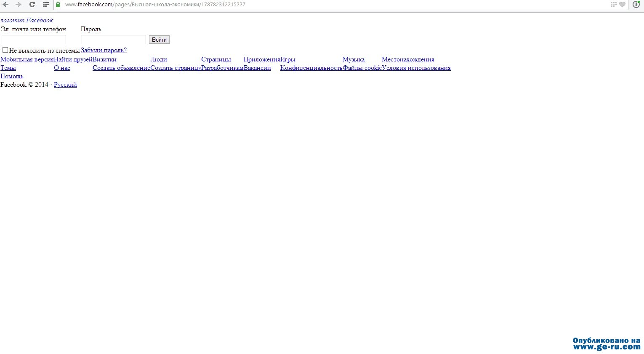Open the Помощь help link
This screenshot has width=644, height=354.
(12, 76)
